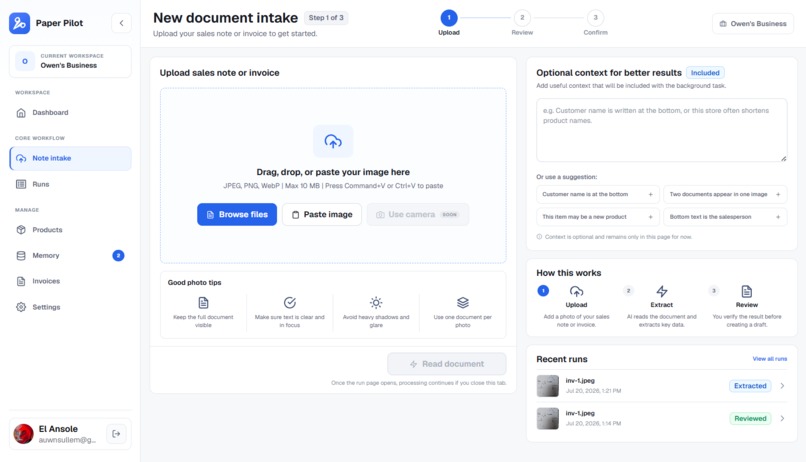
Task: Click the cloud upload icon in the drop zone
Action: pos(333,141)
